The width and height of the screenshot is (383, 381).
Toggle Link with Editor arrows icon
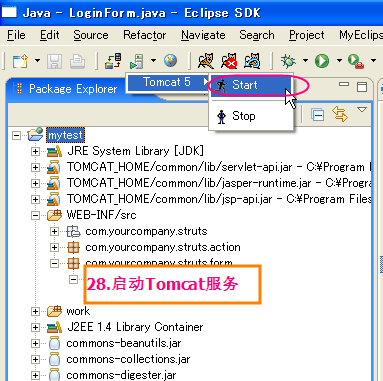click(340, 114)
